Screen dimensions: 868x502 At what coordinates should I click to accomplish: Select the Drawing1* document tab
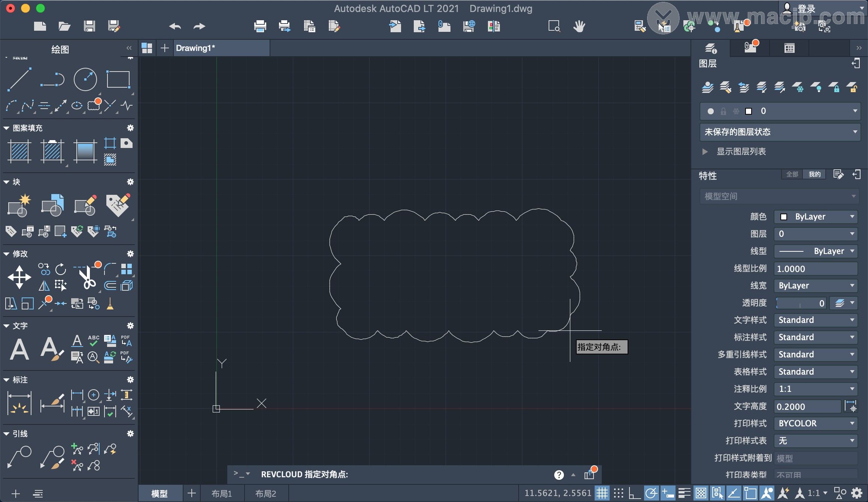point(221,48)
